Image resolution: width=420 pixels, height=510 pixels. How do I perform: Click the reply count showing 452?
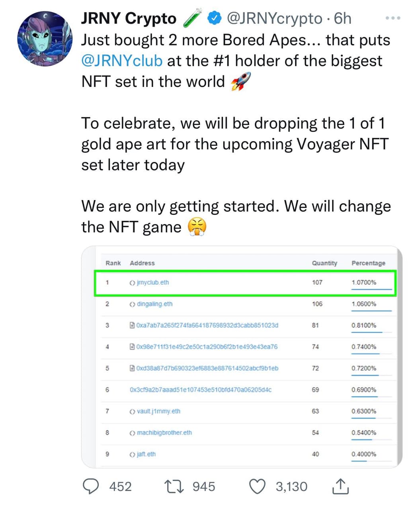pos(120,486)
